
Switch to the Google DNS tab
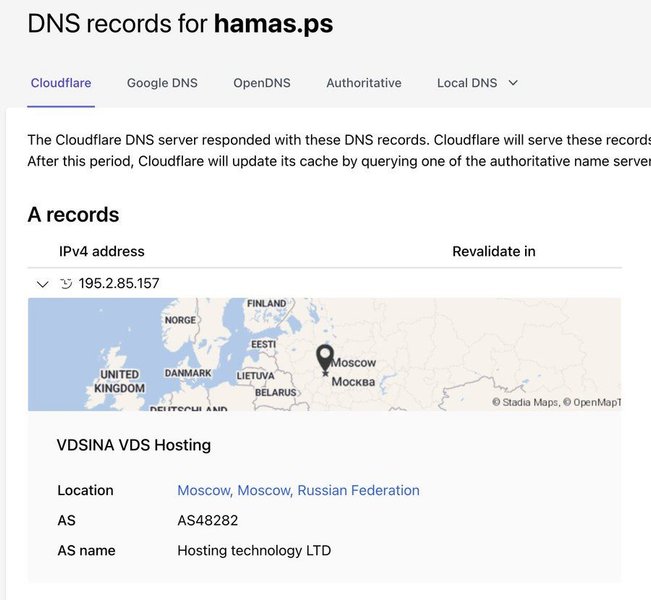tap(162, 83)
